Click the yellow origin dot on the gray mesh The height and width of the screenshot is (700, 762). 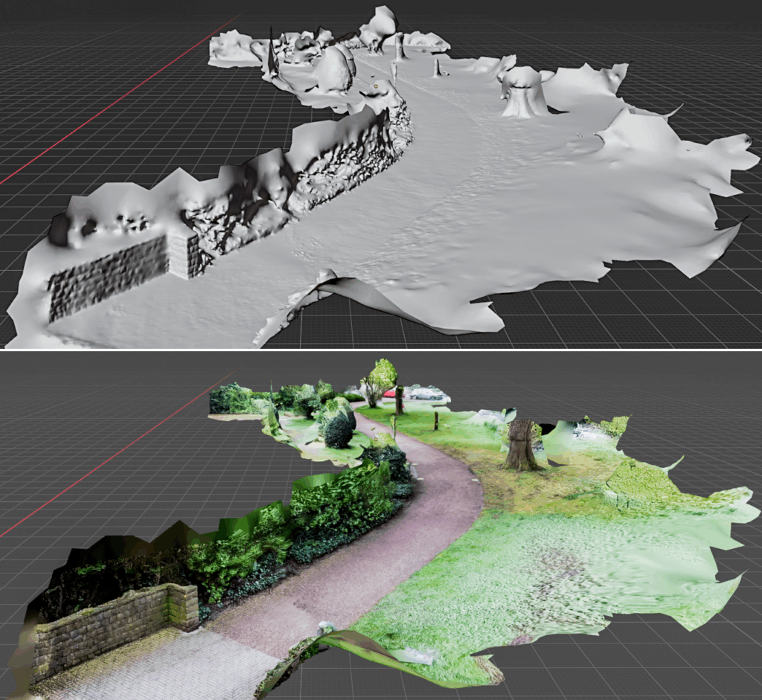click(x=376, y=87)
